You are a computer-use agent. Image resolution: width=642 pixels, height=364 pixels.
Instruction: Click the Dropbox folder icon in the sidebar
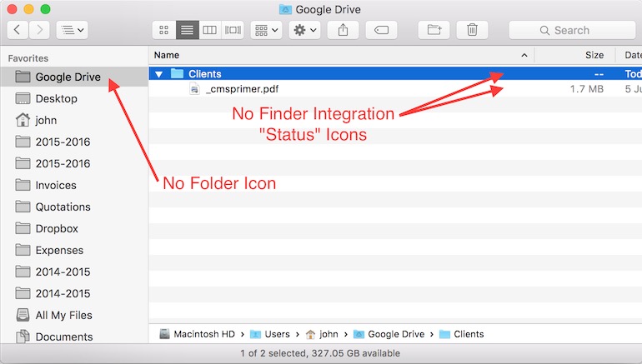[23, 228]
